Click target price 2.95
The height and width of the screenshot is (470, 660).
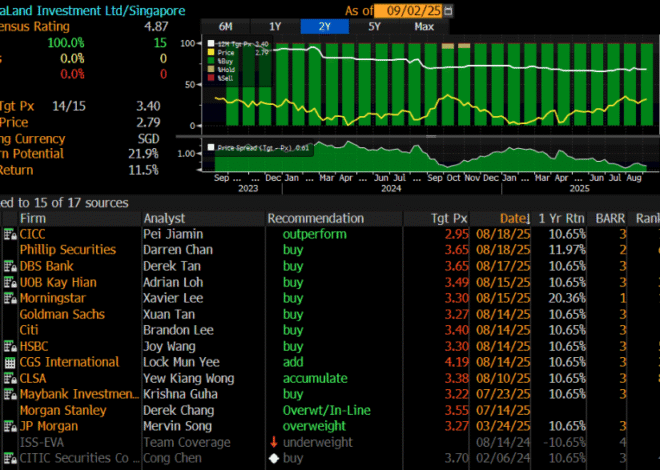[x=457, y=234]
